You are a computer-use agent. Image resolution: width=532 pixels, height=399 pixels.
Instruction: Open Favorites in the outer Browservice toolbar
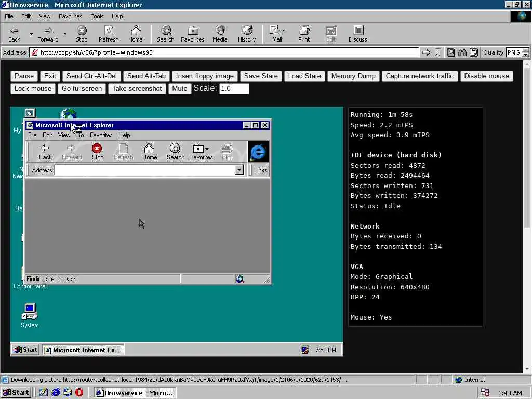(x=193, y=34)
